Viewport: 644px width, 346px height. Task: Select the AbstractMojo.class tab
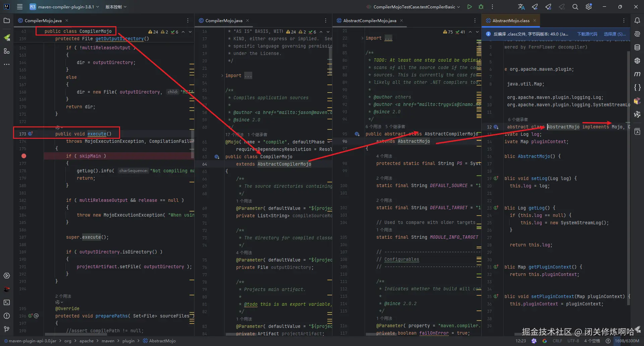(x=511, y=20)
